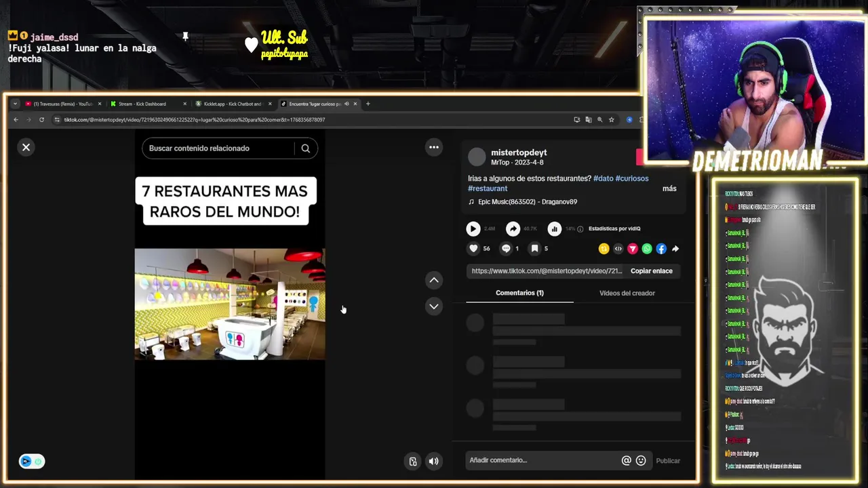Click the blue browser extension icon

(x=629, y=120)
